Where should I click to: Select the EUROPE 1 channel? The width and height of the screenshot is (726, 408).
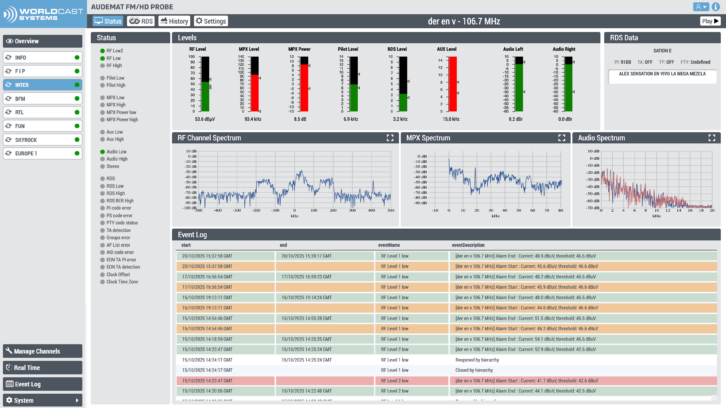42,154
